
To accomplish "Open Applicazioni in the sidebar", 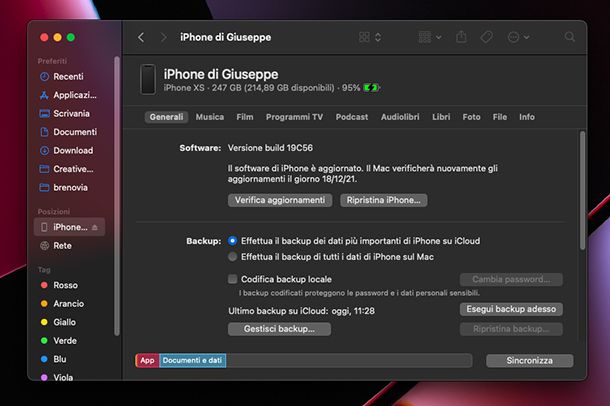I will coord(69,95).
